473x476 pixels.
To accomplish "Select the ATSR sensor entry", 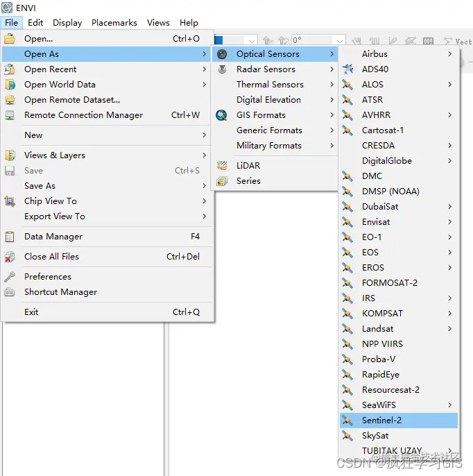I will [x=399, y=100].
